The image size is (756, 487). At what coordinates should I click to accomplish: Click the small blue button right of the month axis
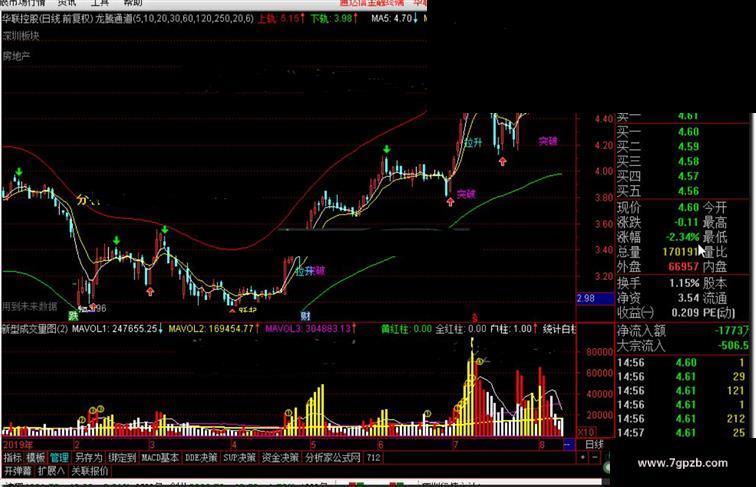pyautogui.click(x=568, y=444)
